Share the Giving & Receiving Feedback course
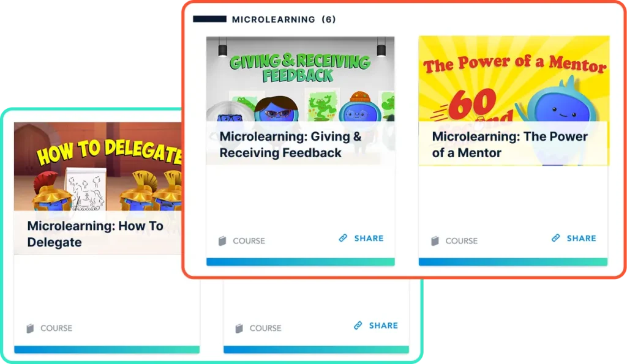 (369, 238)
